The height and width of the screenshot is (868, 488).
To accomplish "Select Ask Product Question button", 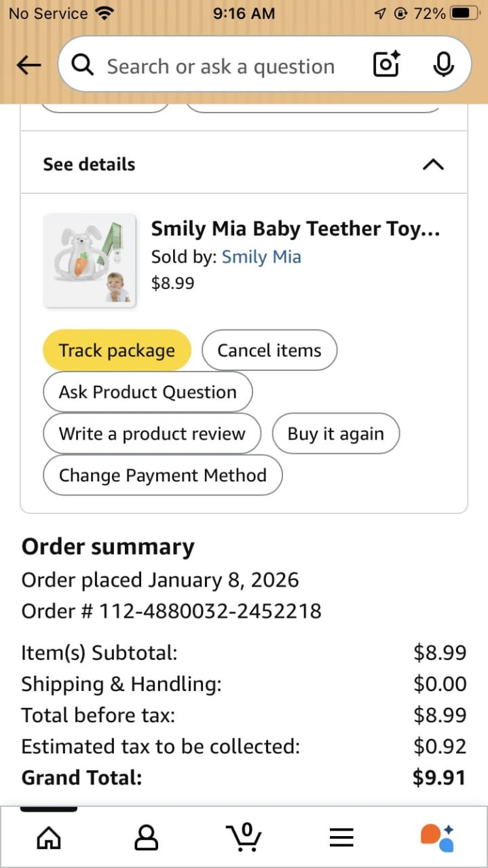I will tap(147, 392).
